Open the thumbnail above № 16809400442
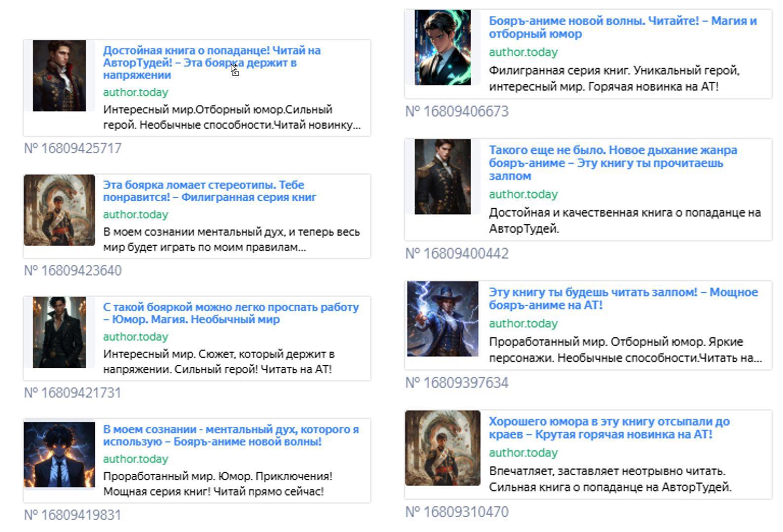783x532 pixels. [443, 177]
